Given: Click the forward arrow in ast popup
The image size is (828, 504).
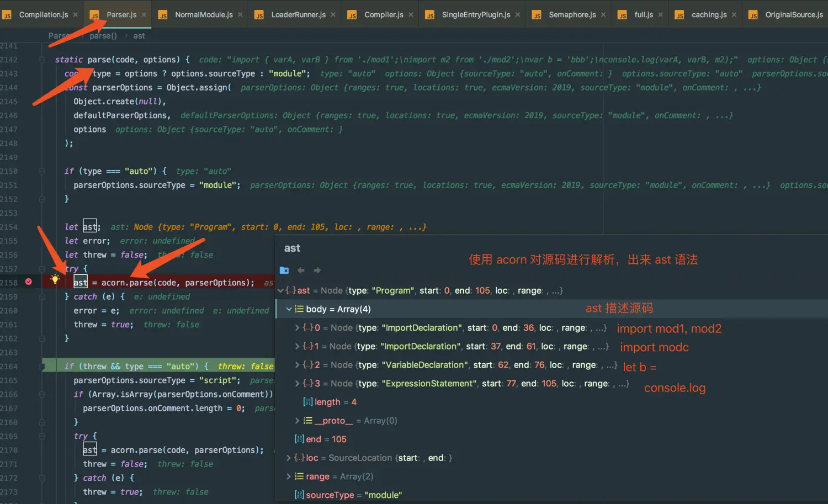Looking at the screenshot, I should (x=317, y=270).
